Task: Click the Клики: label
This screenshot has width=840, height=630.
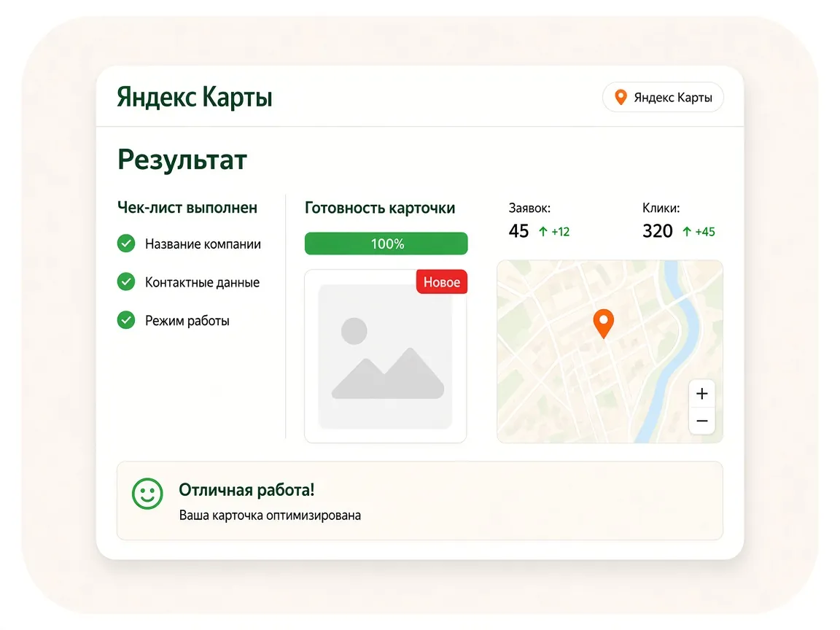Action: (661, 208)
